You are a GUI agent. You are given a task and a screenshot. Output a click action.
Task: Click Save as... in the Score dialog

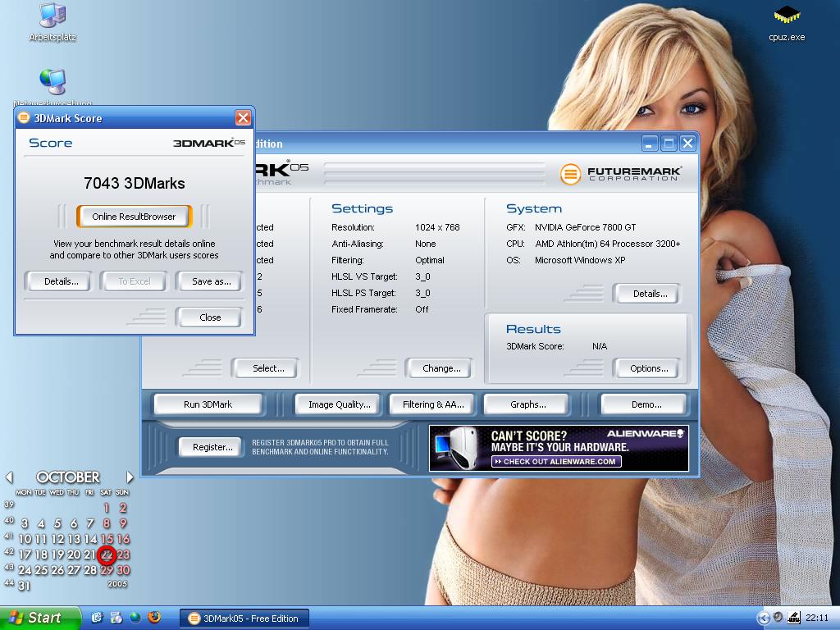pyautogui.click(x=211, y=281)
